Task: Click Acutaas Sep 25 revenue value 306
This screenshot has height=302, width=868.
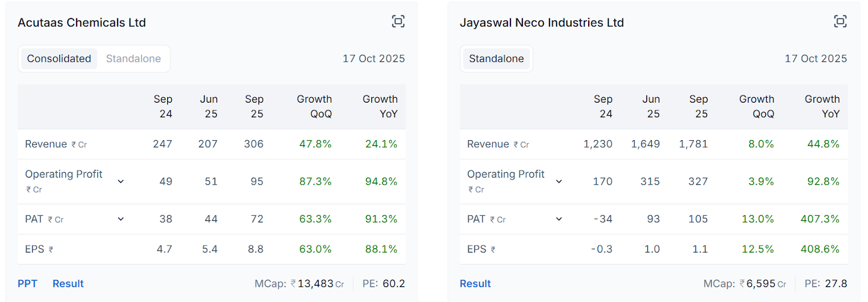Action: pos(254,144)
